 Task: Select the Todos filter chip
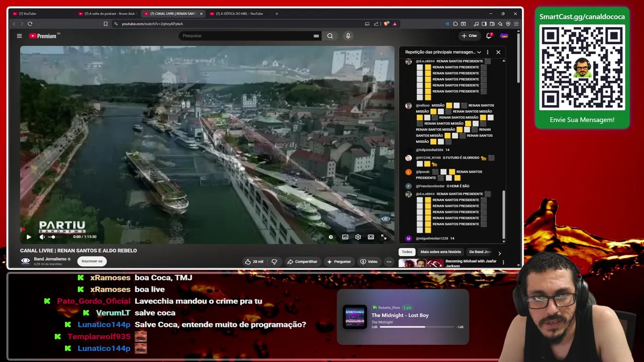(x=407, y=252)
